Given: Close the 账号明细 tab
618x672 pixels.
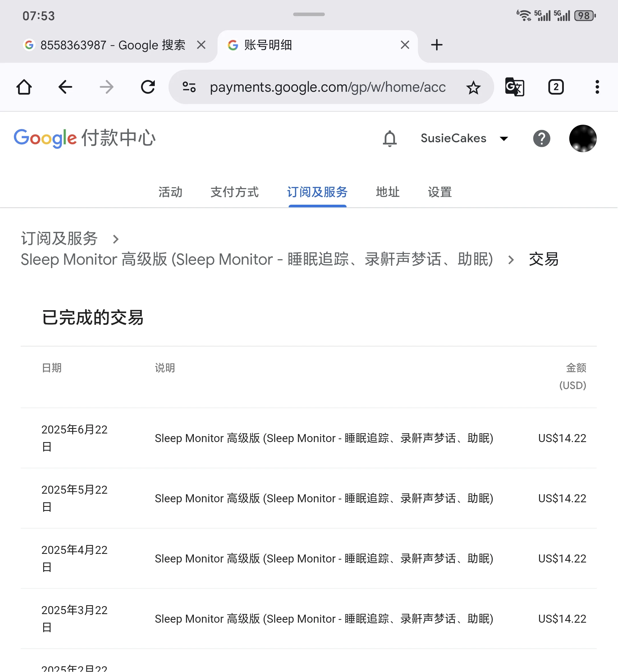Looking at the screenshot, I should point(405,45).
